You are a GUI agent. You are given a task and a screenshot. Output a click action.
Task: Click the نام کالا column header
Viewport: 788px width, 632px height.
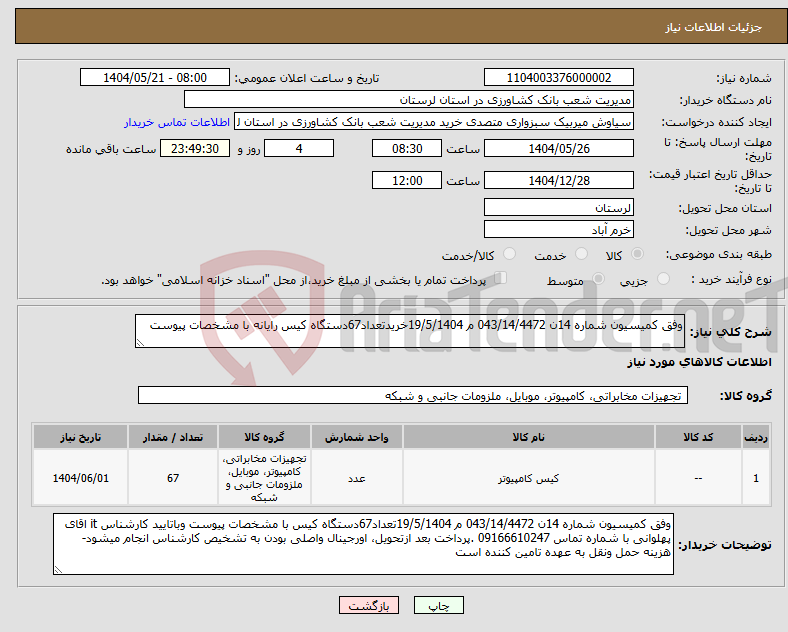[528, 437]
